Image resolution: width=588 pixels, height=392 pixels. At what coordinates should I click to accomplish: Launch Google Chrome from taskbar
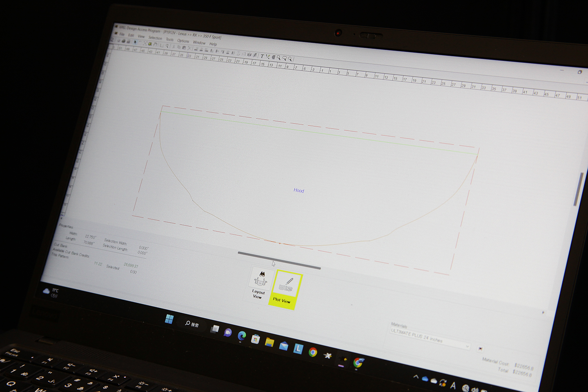click(312, 352)
